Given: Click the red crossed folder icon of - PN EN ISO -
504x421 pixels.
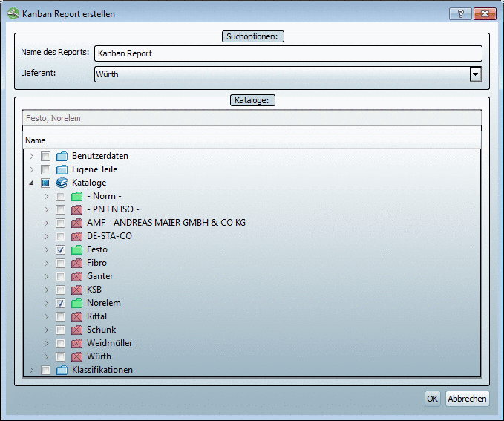Looking at the screenshot, I should (76, 209).
